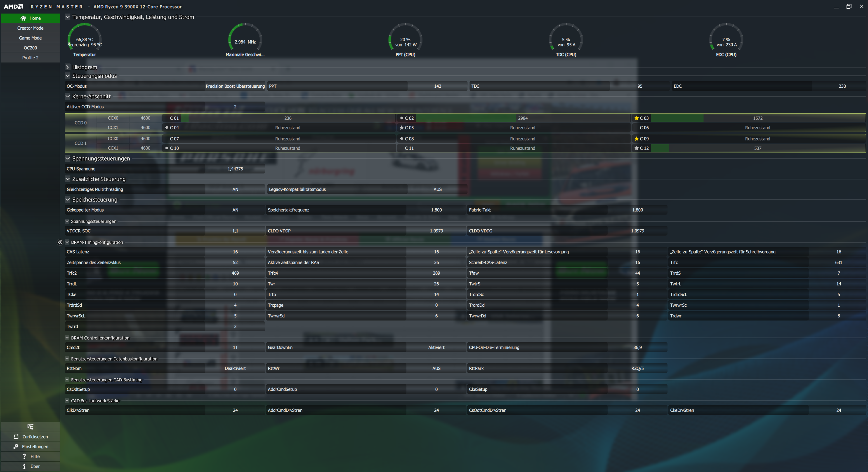The width and height of the screenshot is (868, 472).
Task: Collapse the Steuerungsmodus section
Action: [x=68, y=76]
